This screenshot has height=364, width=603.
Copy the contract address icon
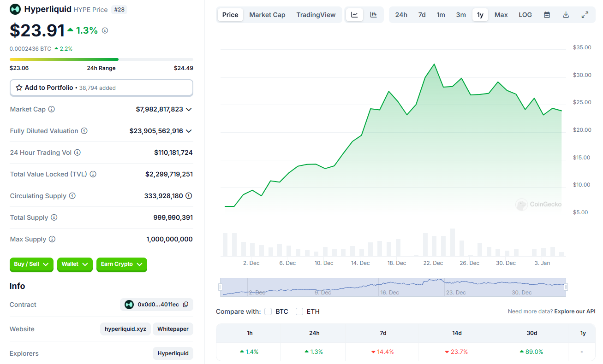(185, 305)
